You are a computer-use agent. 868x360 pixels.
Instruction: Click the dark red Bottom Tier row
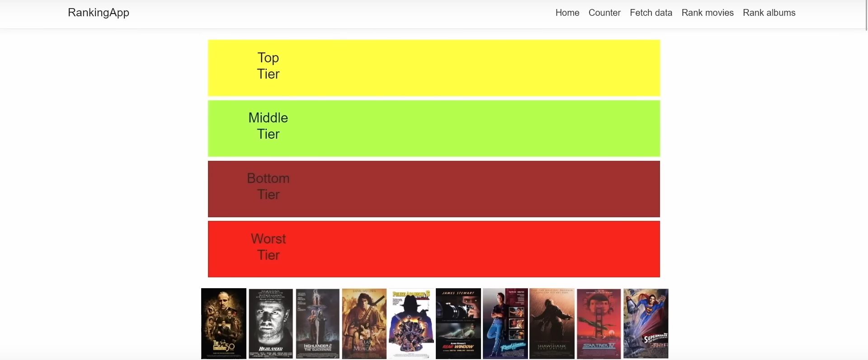pos(434,189)
